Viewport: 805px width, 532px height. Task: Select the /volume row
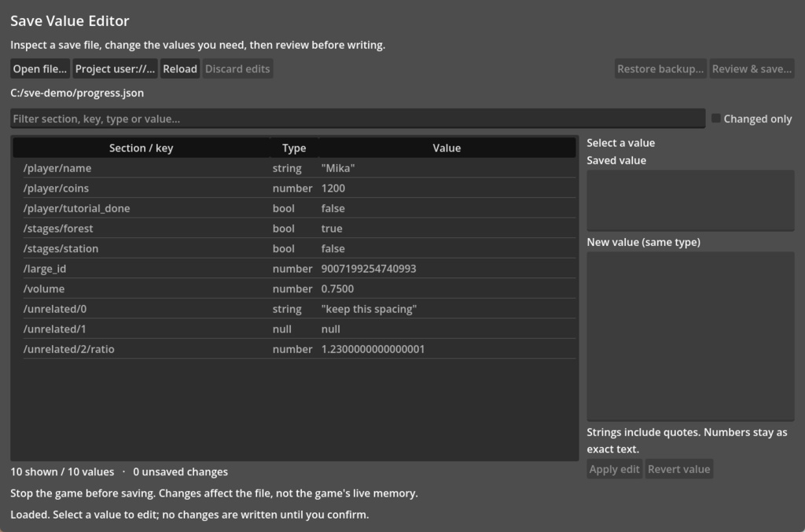[x=294, y=288]
